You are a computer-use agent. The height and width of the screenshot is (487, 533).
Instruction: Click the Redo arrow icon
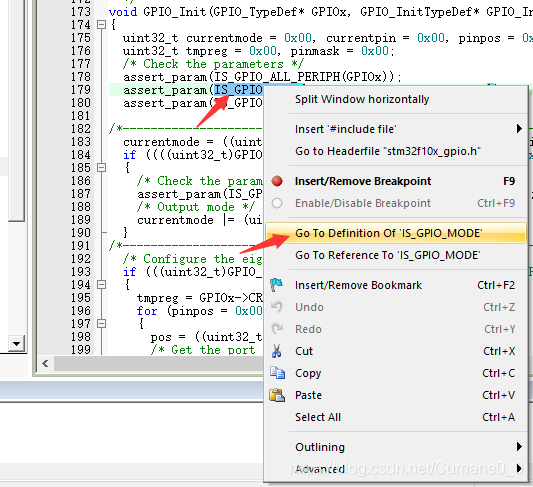coord(277,329)
